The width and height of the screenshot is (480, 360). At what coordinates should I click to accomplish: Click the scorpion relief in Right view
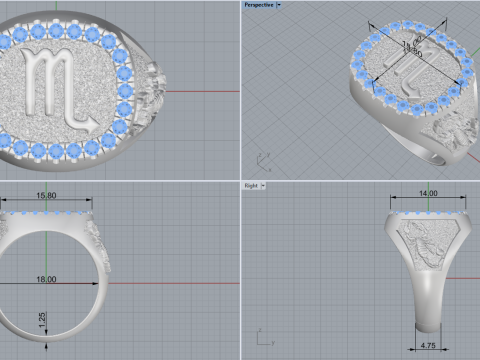428,246
